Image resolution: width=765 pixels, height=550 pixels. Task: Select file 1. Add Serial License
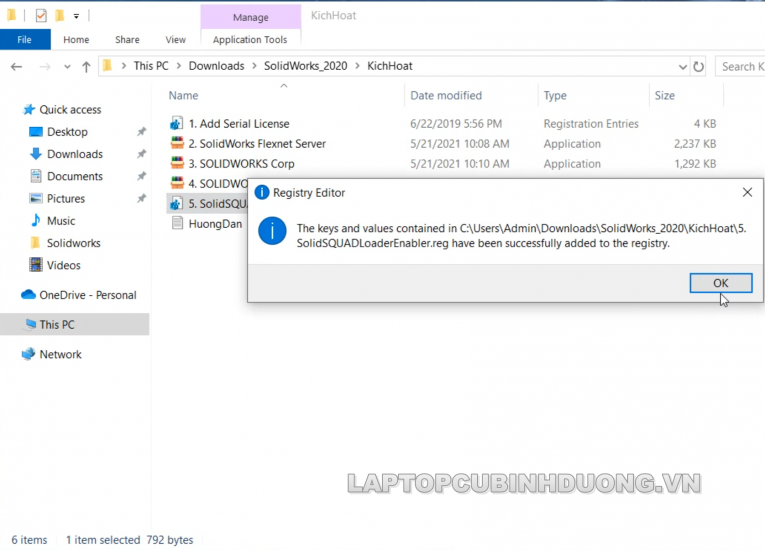click(239, 123)
